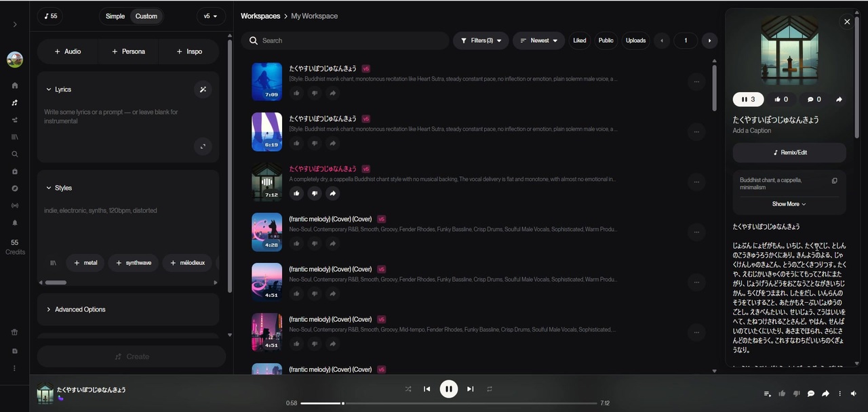The image size is (868, 412).
Task: Copy style text in the detail panel
Action: tap(835, 181)
